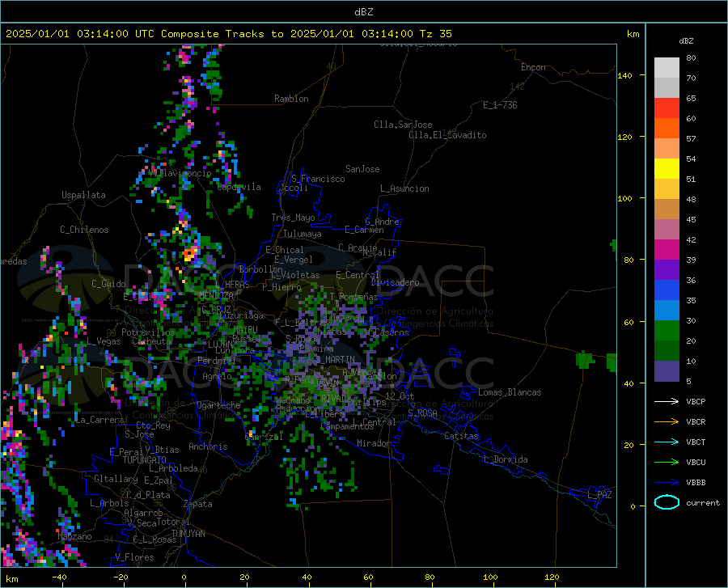
Task: Pick the bright green swatch in dBZ legend
Action: (667, 331)
